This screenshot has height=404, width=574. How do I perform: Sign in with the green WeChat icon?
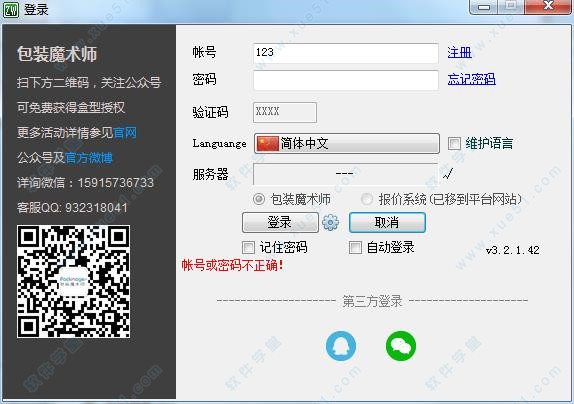pos(401,346)
